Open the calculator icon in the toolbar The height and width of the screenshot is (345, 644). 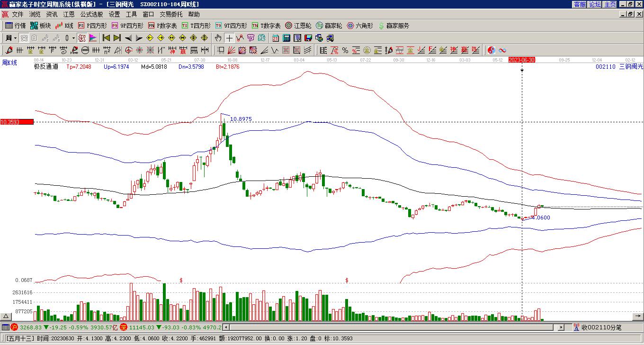tap(286, 38)
